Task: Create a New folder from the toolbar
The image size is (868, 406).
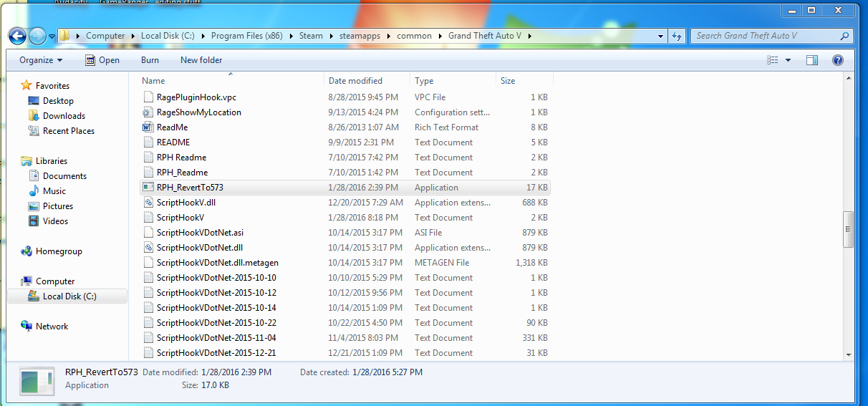Action: [201, 60]
